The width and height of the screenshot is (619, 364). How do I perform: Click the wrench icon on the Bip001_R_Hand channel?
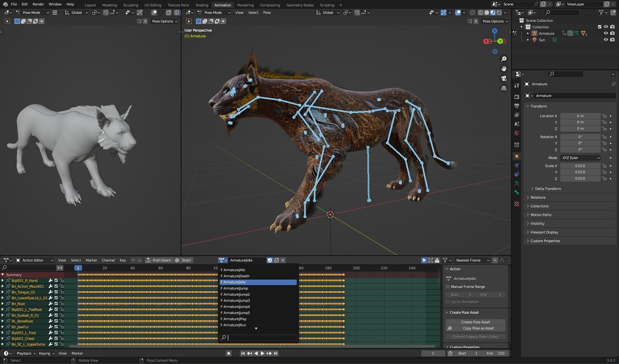coord(50,280)
